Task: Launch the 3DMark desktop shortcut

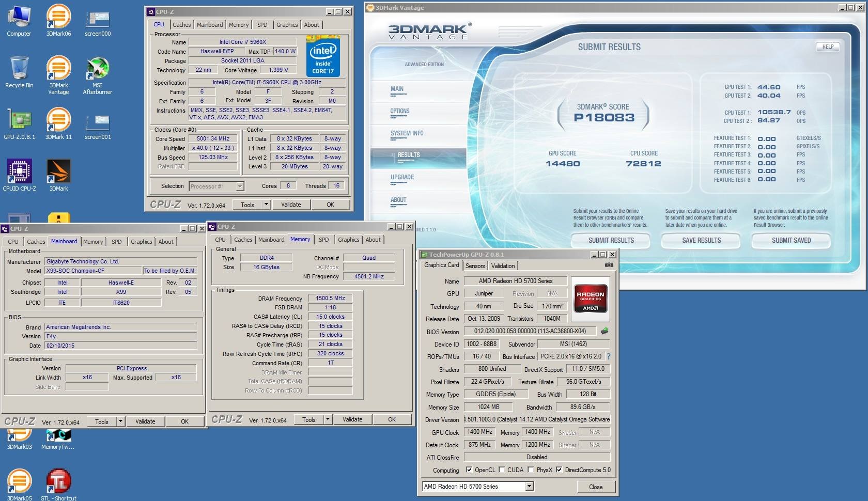Action: [58, 176]
